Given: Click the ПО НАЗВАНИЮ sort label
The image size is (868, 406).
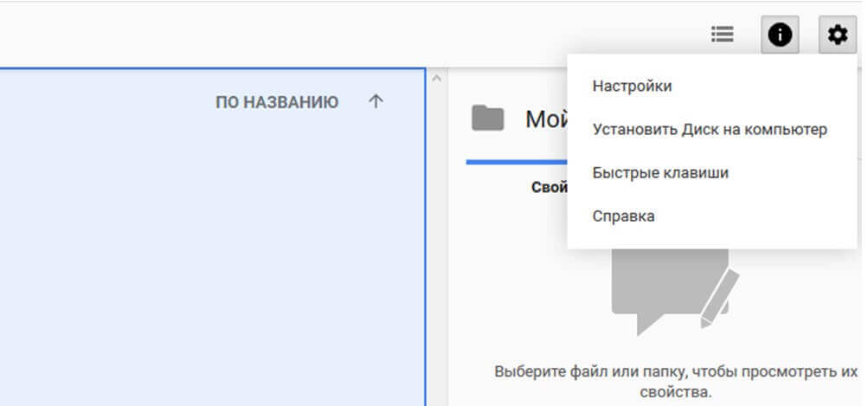Looking at the screenshot, I should pyautogui.click(x=277, y=102).
